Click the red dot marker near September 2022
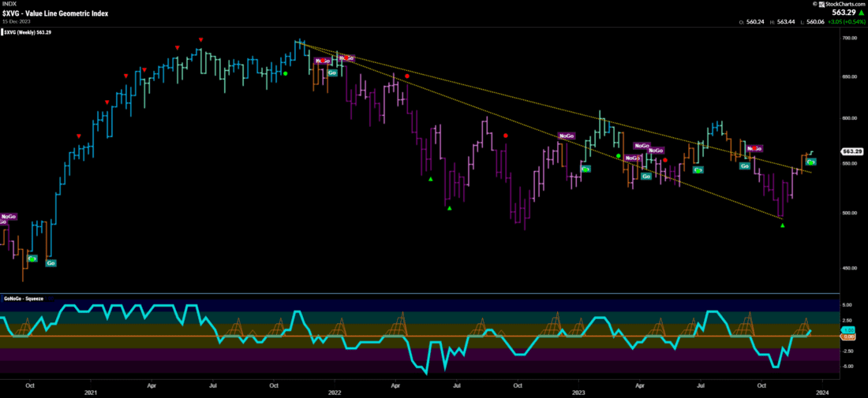The image size is (868, 398). click(506, 136)
